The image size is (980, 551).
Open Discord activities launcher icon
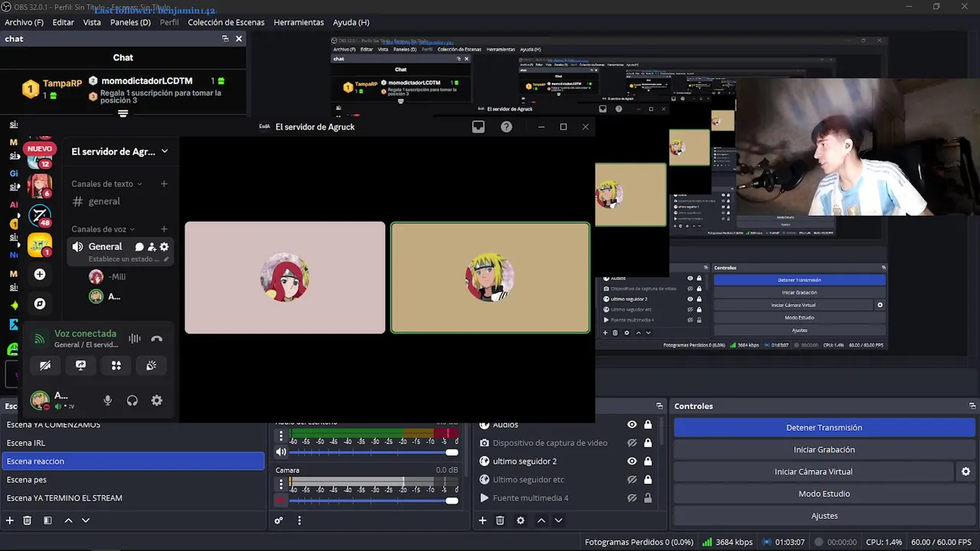coord(116,366)
